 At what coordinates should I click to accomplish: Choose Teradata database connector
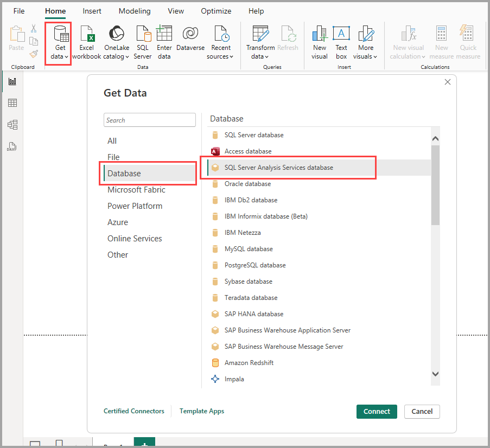coord(319,297)
